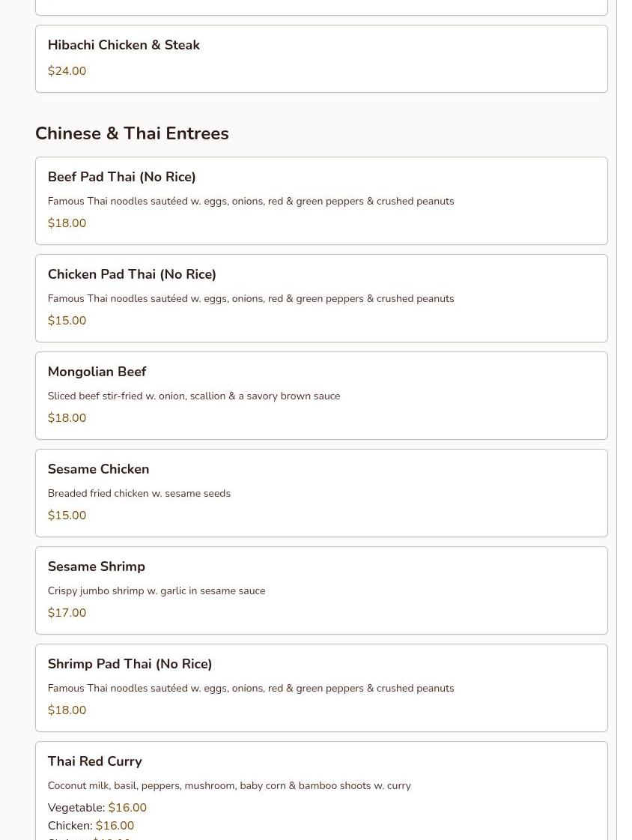Select the Beef Pad Thai (No Rice) card
The width and height of the screenshot is (632, 840).
pos(321,201)
